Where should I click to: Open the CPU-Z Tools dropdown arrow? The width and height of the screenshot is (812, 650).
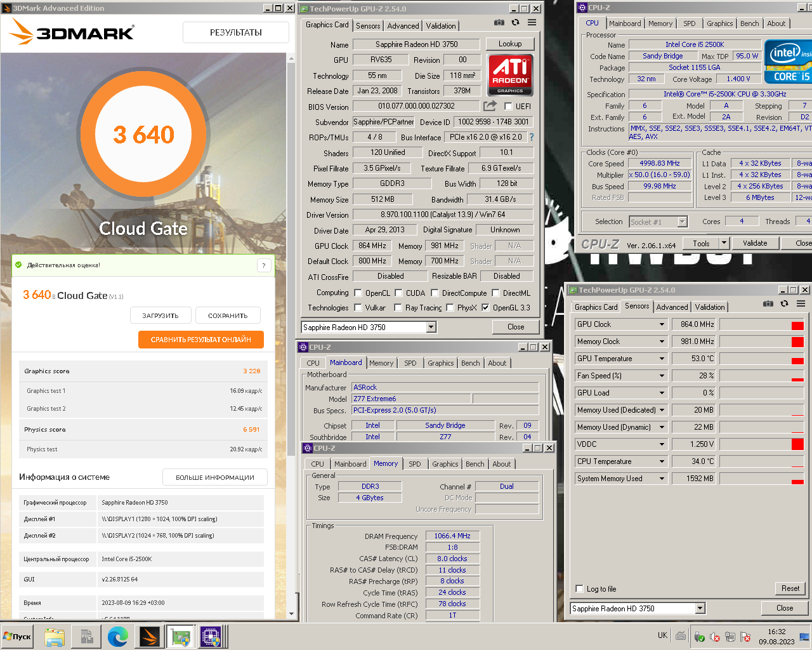(724, 243)
